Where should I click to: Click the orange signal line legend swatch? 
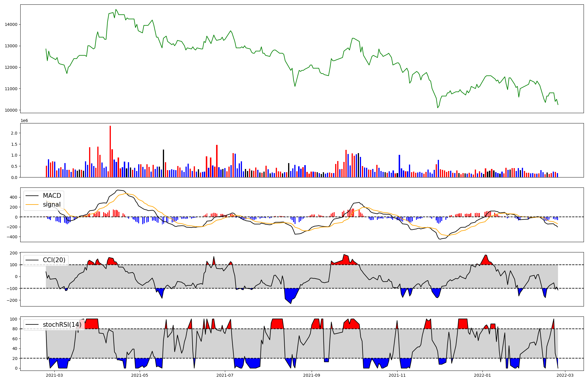(32, 205)
